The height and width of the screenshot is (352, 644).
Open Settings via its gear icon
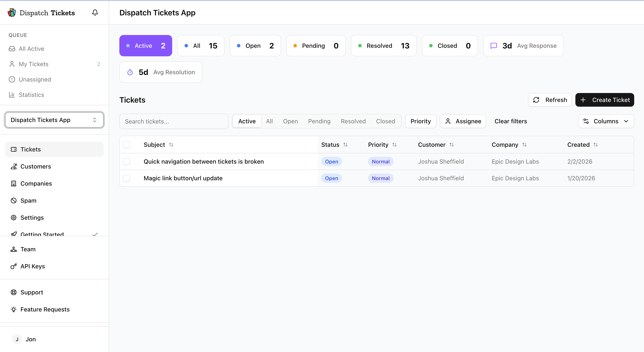point(13,218)
